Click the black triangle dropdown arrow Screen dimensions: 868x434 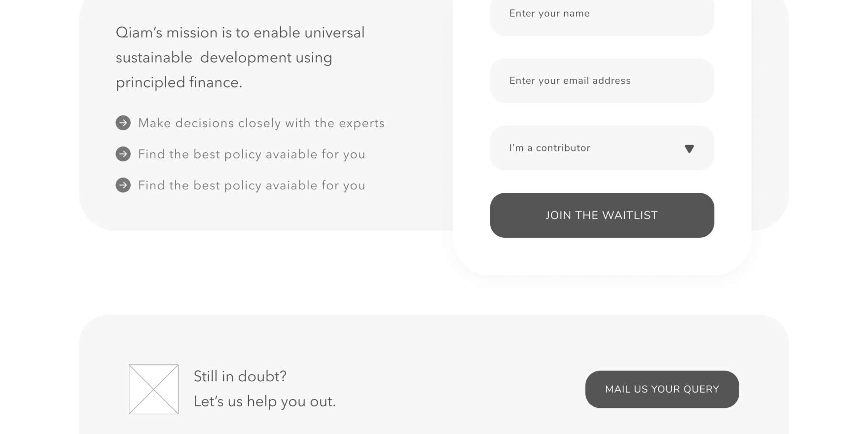tap(689, 148)
